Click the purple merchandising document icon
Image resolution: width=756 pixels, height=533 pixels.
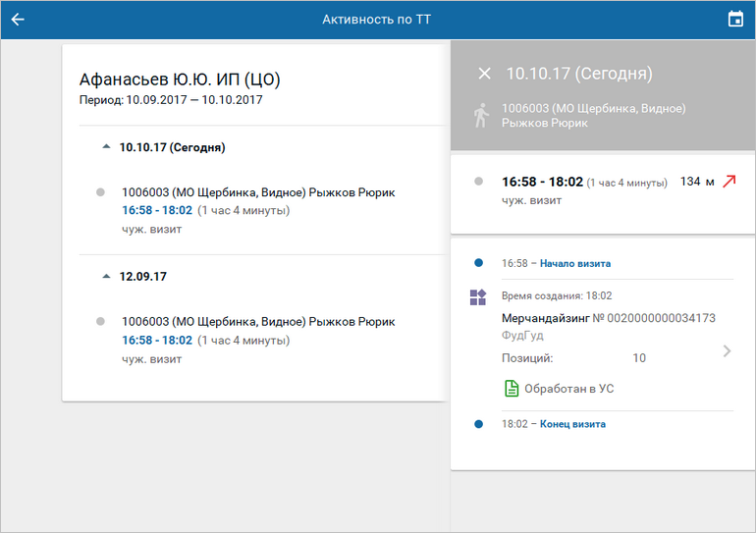pos(478,297)
